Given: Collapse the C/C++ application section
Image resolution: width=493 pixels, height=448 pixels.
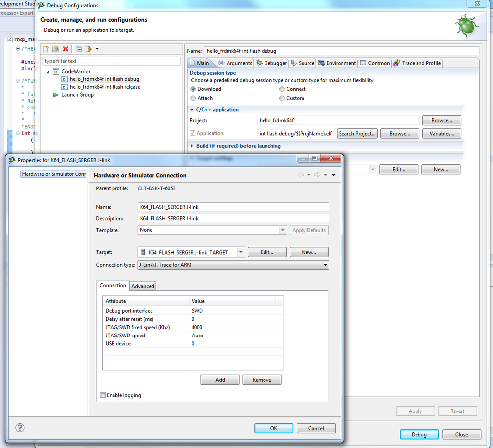Looking at the screenshot, I should (192, 110).
